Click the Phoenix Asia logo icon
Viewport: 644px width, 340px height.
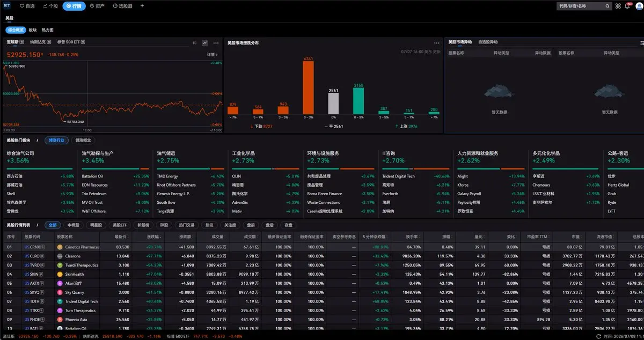tap(60, 319)
